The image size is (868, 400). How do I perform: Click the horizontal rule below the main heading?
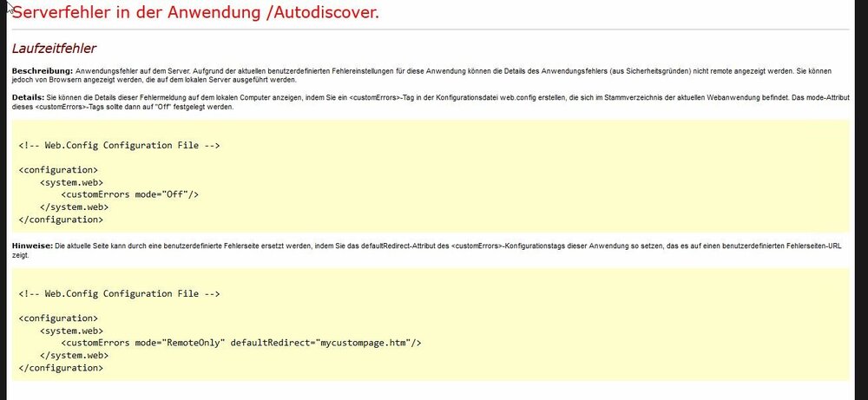(434, 30)
